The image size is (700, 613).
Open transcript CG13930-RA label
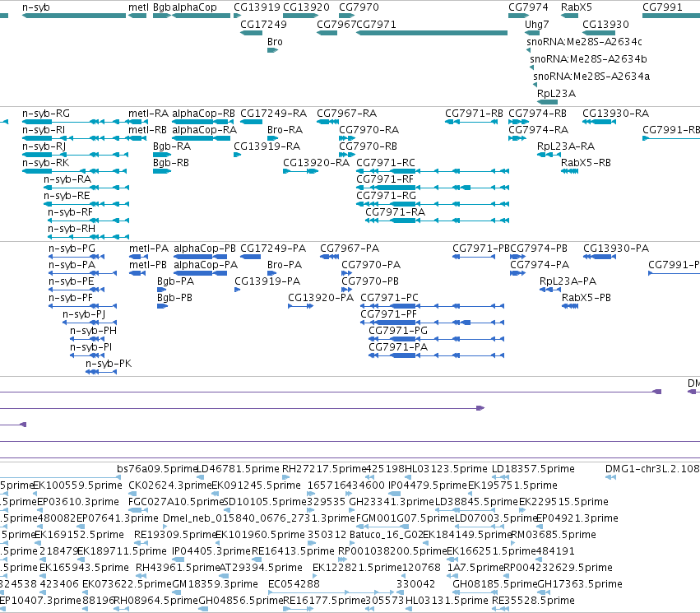click(615, 114)
